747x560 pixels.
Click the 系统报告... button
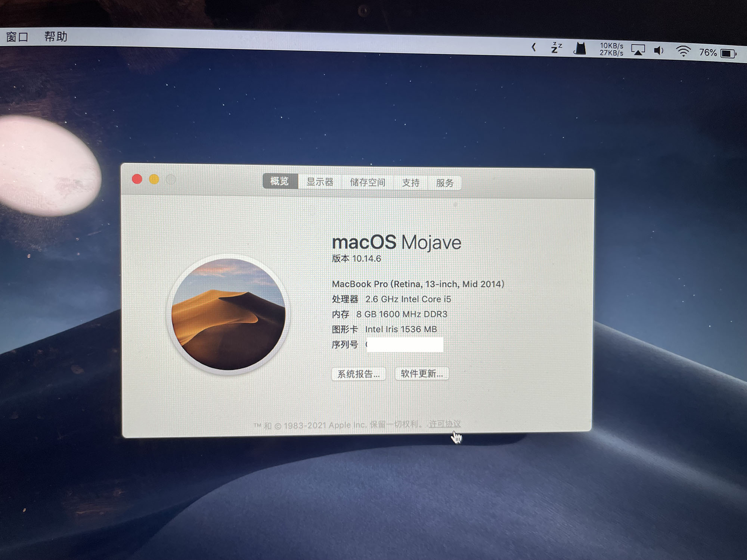(x=358, y=374)
